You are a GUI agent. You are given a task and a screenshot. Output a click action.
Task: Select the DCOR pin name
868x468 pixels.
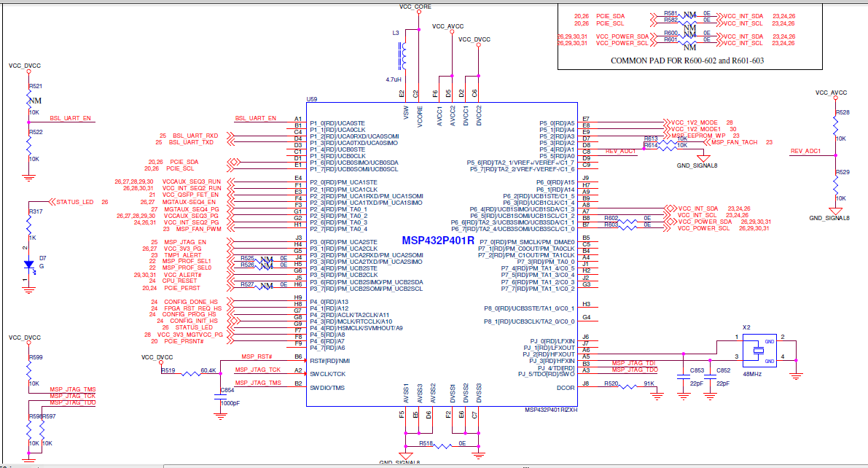click(566, 388)
